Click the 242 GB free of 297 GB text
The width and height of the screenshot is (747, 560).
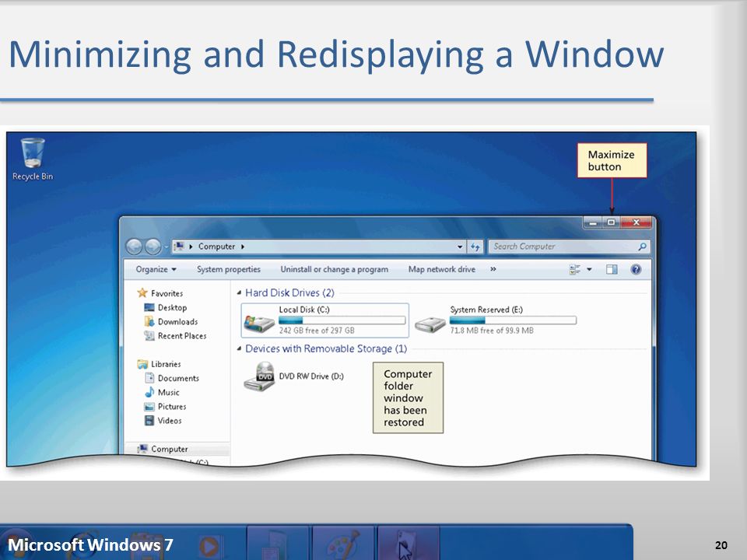[317, 331]
